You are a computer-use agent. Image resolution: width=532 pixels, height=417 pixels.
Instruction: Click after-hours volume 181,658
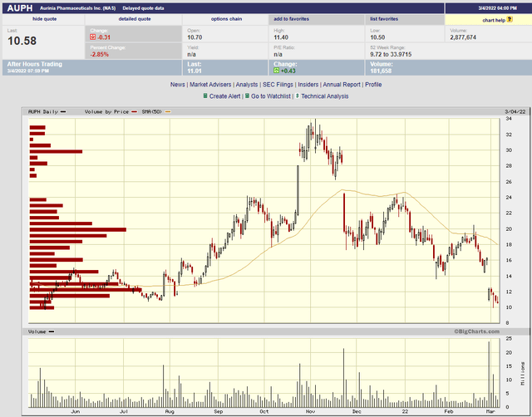[x=381, y=71]
